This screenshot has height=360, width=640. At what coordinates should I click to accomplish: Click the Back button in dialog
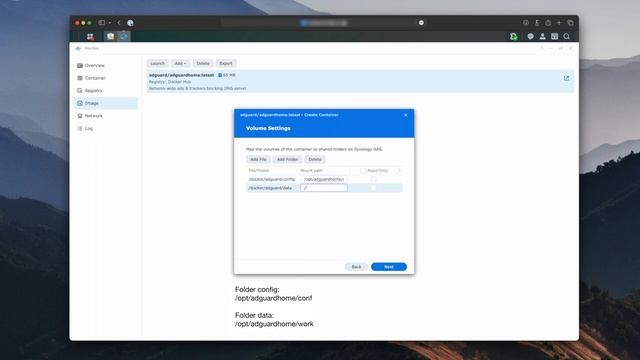pos(356,267)
